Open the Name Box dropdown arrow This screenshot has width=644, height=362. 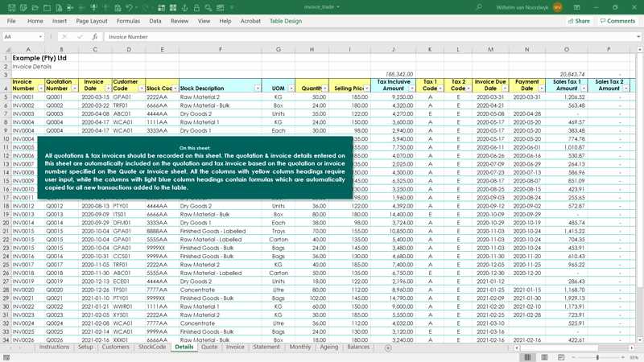pos(40,36)
